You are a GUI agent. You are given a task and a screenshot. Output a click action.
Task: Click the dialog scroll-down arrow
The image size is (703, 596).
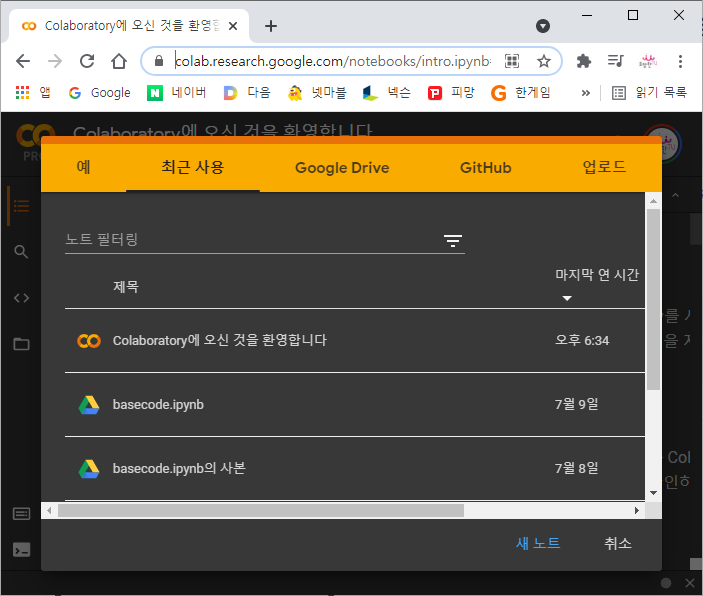click(x=653, y=493)
